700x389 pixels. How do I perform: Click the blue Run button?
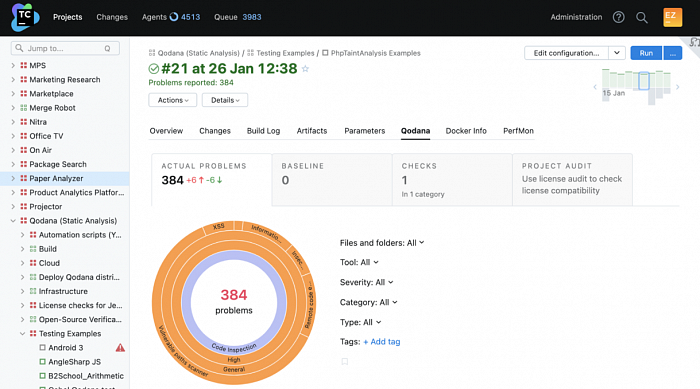tap(646, 53)
